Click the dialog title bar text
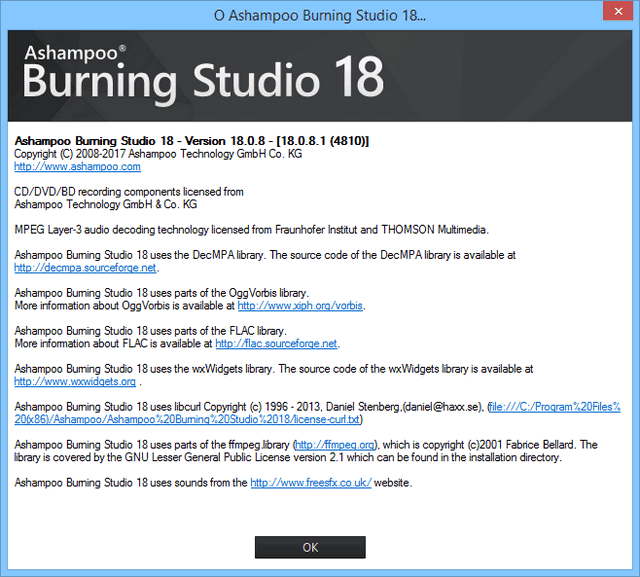The height and width of the screenshot is (577, 640). pyautogui.click(x=320, y=16)
